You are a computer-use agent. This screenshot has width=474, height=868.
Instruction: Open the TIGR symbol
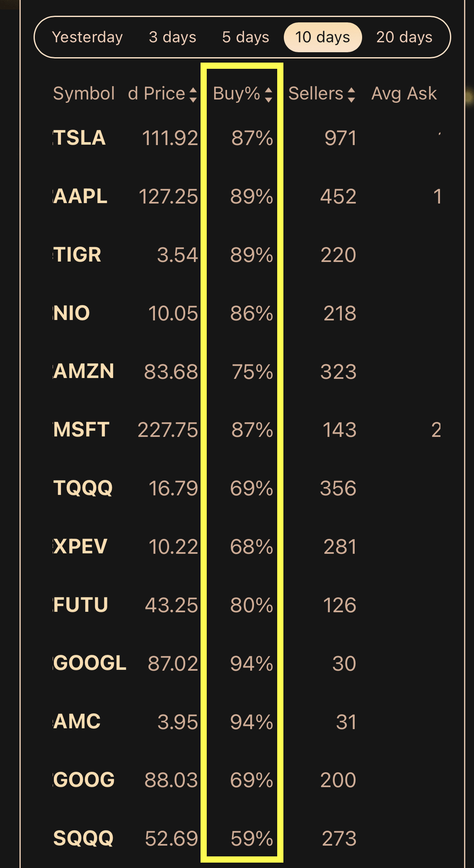point(77,255)
